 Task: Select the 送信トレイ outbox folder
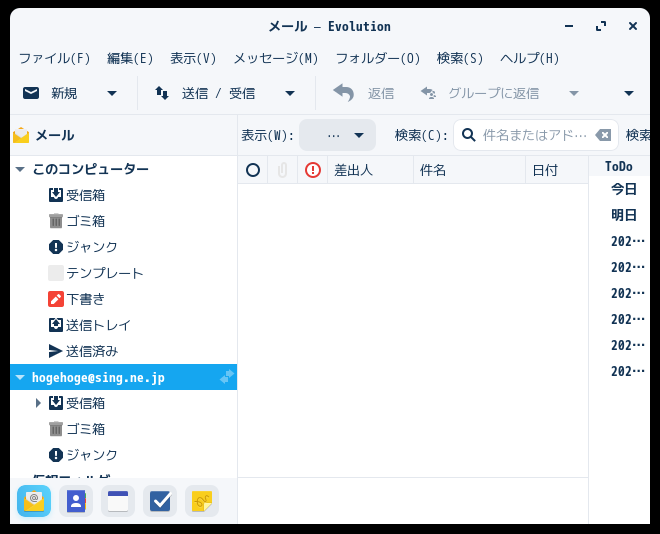click(x=123, y=325)
